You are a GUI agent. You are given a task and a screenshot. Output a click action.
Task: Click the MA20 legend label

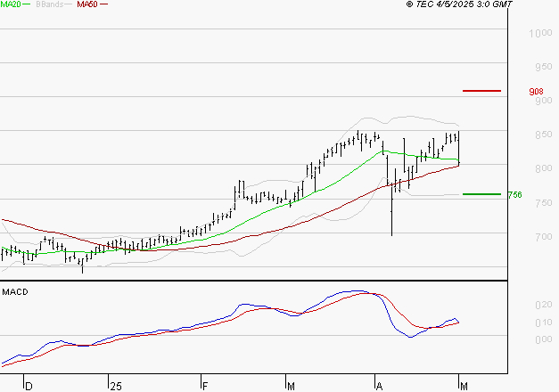pyautogui.click(x=11, y=4)
